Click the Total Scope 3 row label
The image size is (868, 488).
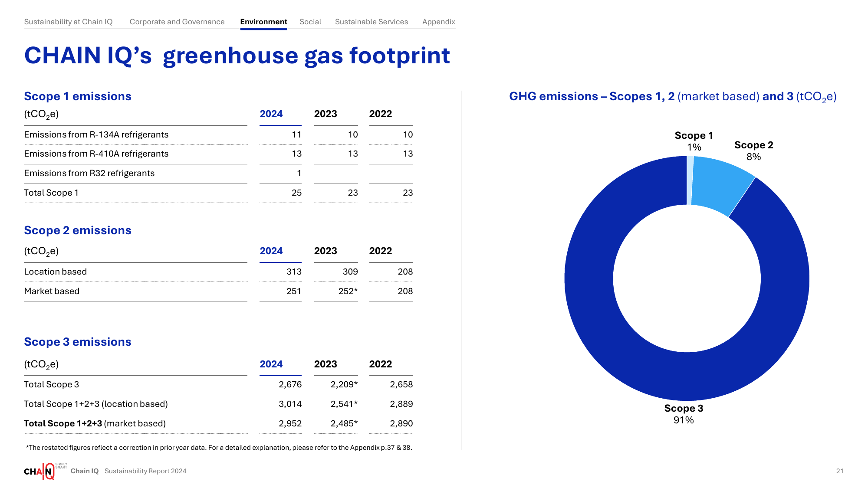pyautogui.click(x=52, y=384)
